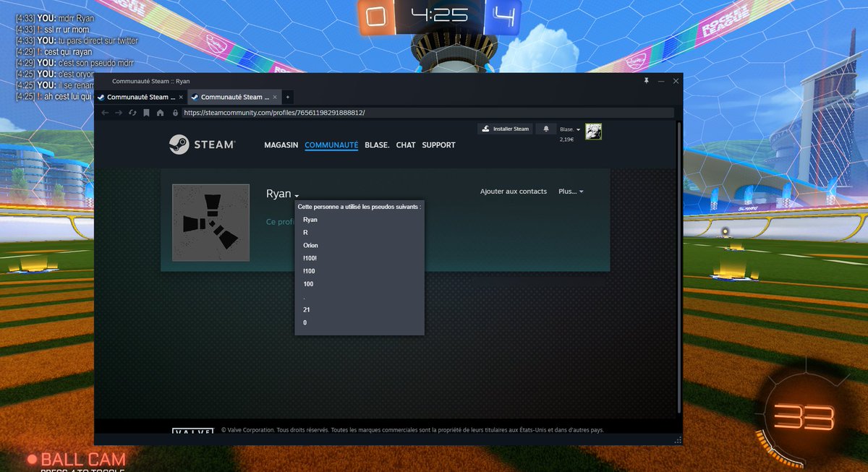Close the overlay browser window
Screen dimensions: 868x472
point(676,81)
